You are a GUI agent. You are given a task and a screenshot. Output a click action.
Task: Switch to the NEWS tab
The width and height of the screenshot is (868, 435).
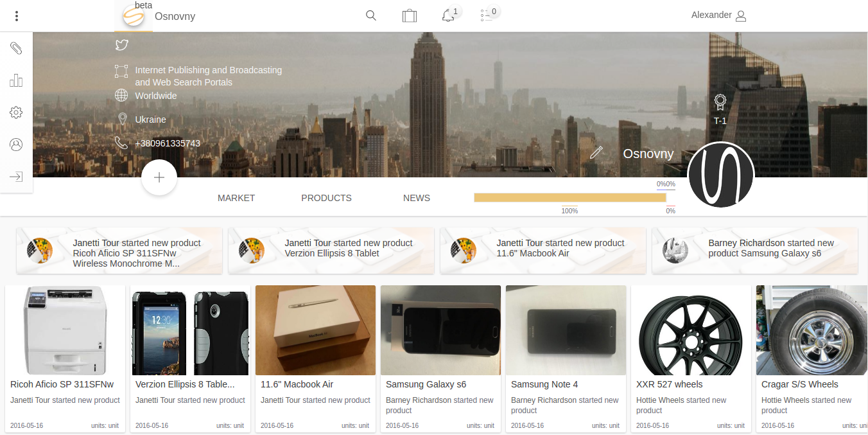pos(417,198)
